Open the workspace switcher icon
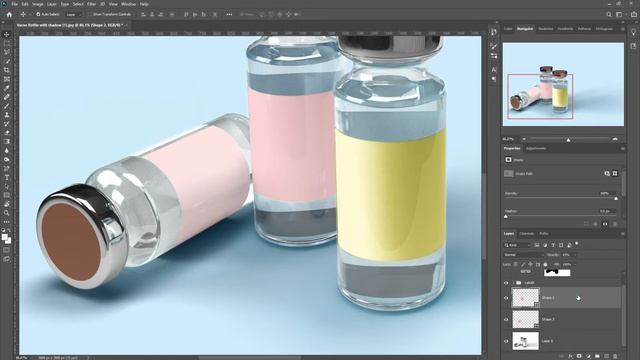640x360 pixels. (x=619, y=14)
